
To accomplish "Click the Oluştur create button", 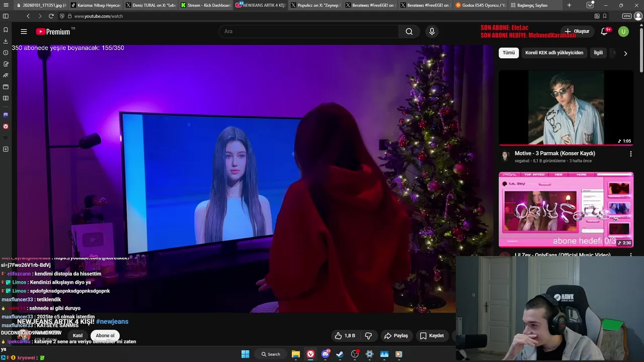I will 577,31.
